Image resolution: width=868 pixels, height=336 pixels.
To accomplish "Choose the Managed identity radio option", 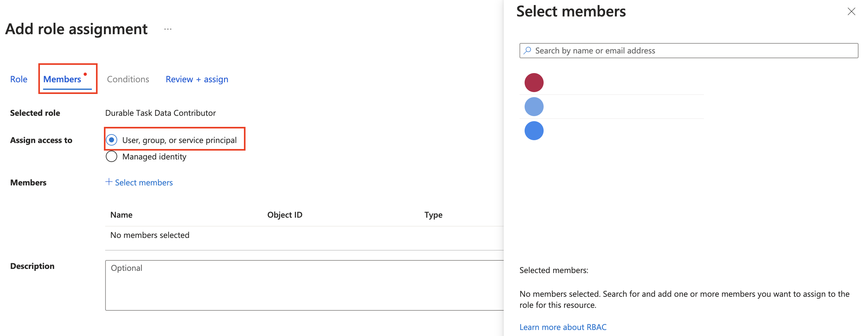I will [x=112, y=157].
